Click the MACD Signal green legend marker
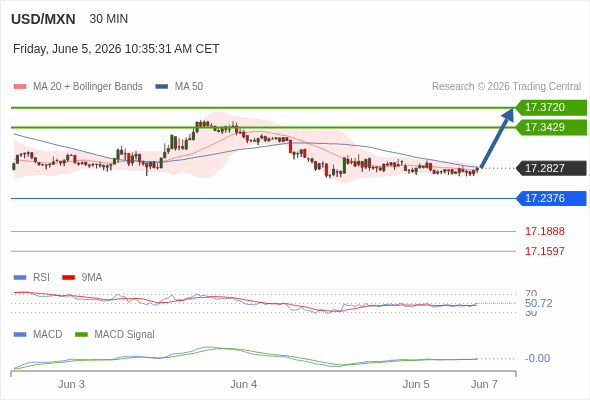The image size is (590, 400). coord(81,335)
